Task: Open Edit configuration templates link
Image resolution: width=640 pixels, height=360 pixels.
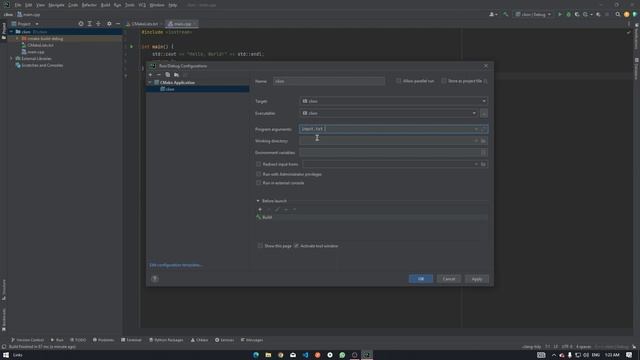Action: [x=176, y=265]
